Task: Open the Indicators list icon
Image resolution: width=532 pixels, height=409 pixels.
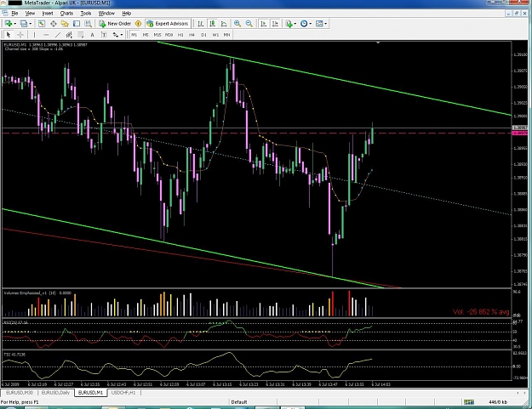Action: coord(289,24)
